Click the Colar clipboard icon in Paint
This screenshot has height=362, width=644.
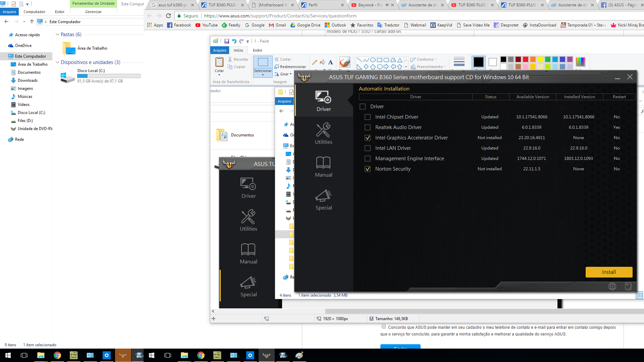click(x=219, y=62)
